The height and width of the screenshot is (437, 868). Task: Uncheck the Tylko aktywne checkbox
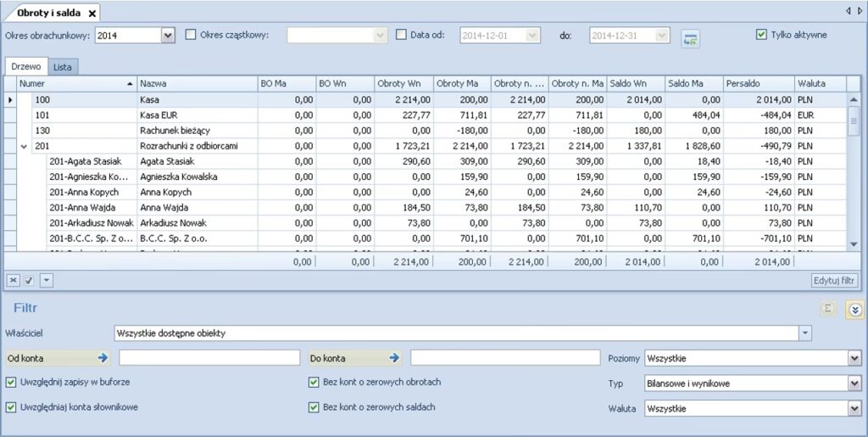[760, 35]
